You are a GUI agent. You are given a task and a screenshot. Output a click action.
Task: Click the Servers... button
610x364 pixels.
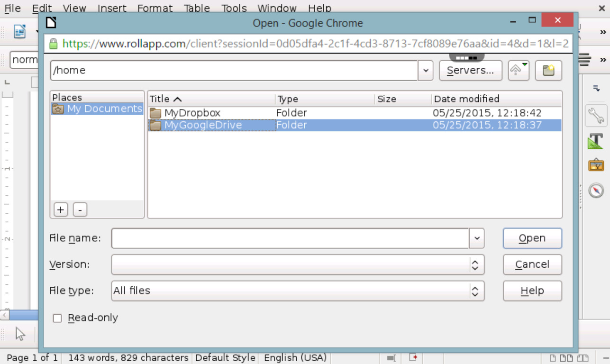click(x=470, y=71)
